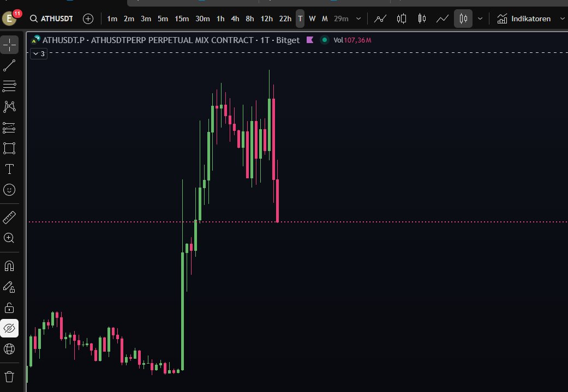Select the 1h interval

220,19
